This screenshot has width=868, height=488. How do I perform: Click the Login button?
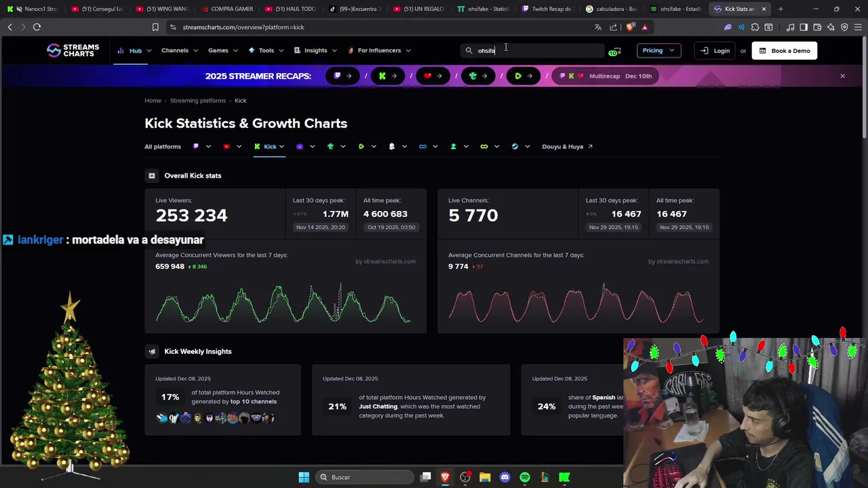715,51
